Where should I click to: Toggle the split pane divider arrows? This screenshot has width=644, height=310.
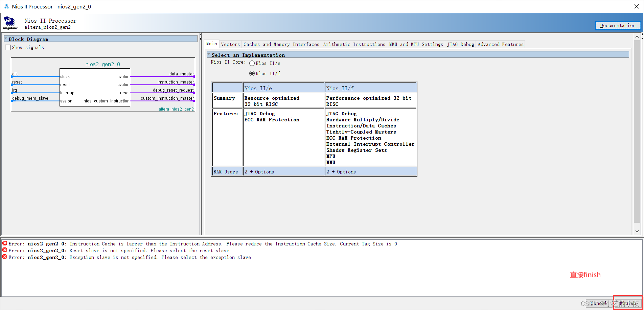click(201, 36)
